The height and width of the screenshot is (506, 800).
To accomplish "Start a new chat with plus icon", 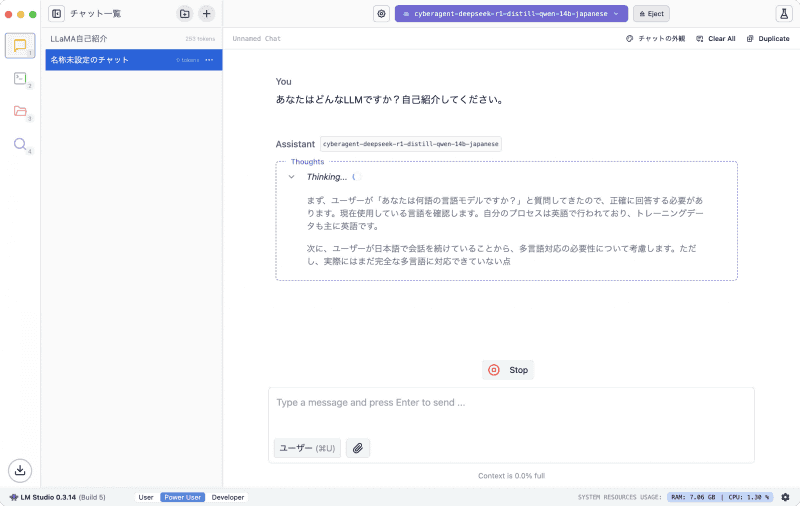I will pos(206,14).
